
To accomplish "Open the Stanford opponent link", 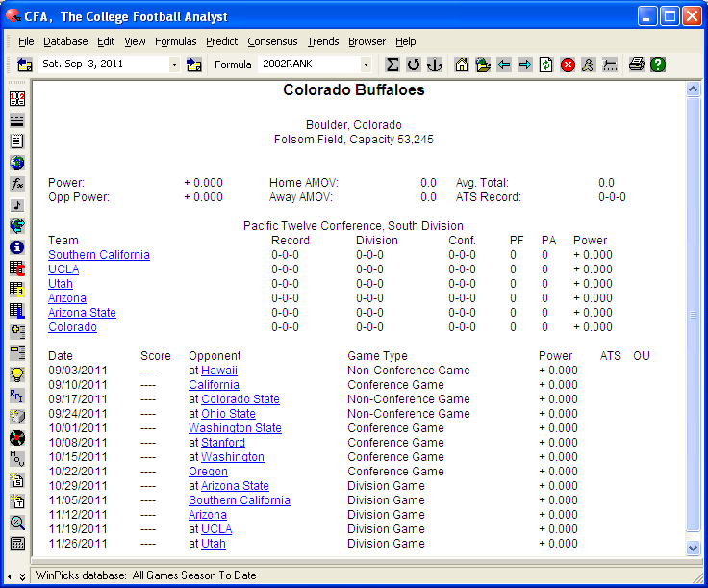I will point(223,443).
